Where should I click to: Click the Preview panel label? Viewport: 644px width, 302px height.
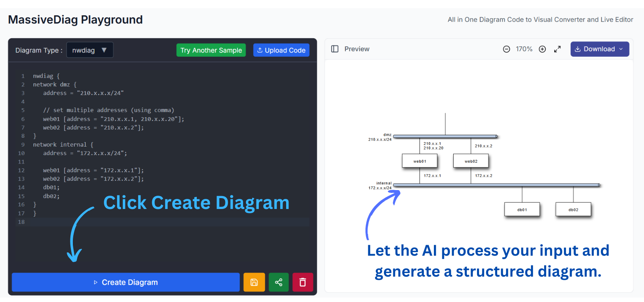click(x=357, y=49)
